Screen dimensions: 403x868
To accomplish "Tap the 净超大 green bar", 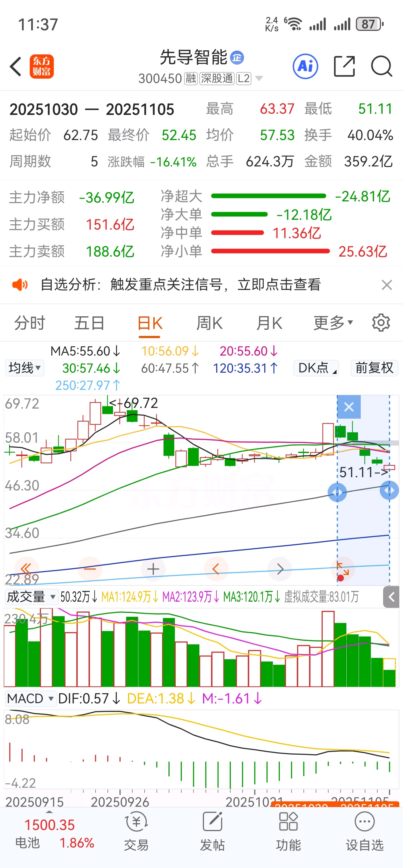I will [x=269, y=196].
